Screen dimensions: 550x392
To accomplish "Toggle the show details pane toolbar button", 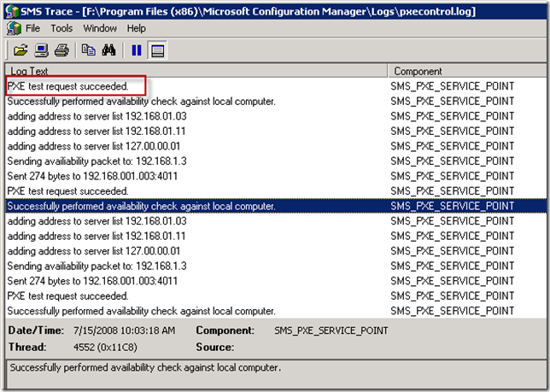I will tap(157, 50).
